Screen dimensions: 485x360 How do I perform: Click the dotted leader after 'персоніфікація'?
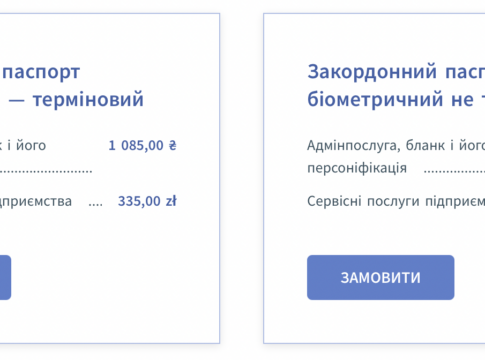454,172
